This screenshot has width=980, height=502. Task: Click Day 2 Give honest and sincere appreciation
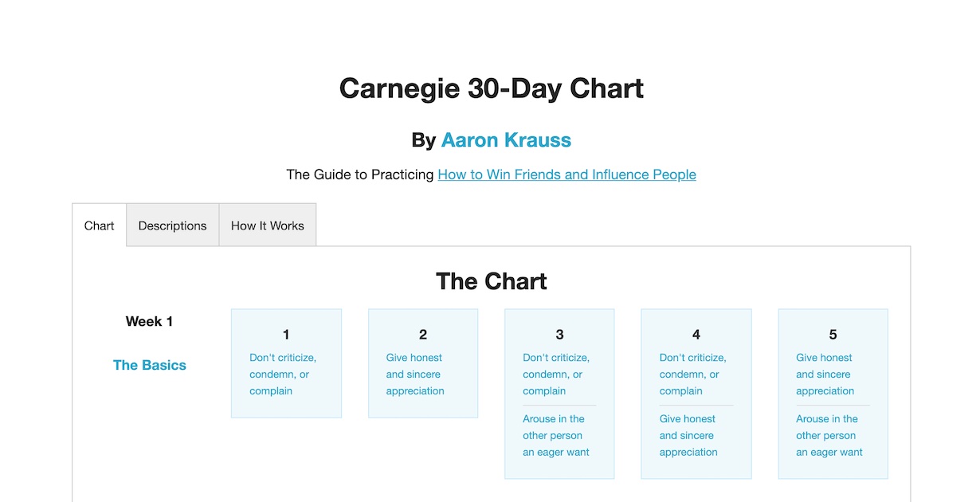pyautogui.click(x=415, y=375)
